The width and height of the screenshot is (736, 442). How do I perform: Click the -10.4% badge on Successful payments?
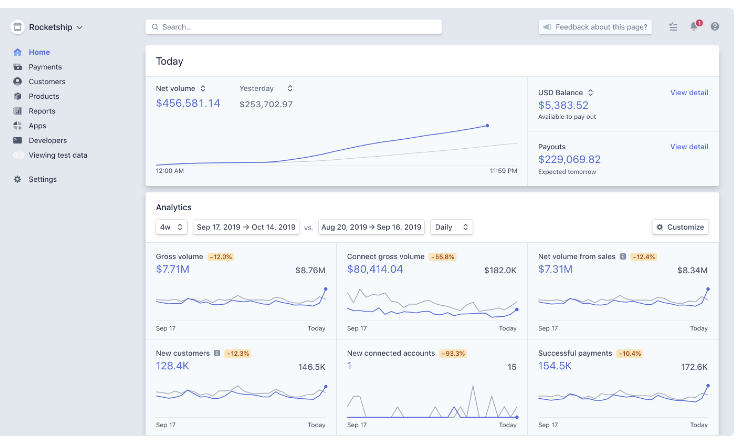pyautogui.click(x=629, y=354)
